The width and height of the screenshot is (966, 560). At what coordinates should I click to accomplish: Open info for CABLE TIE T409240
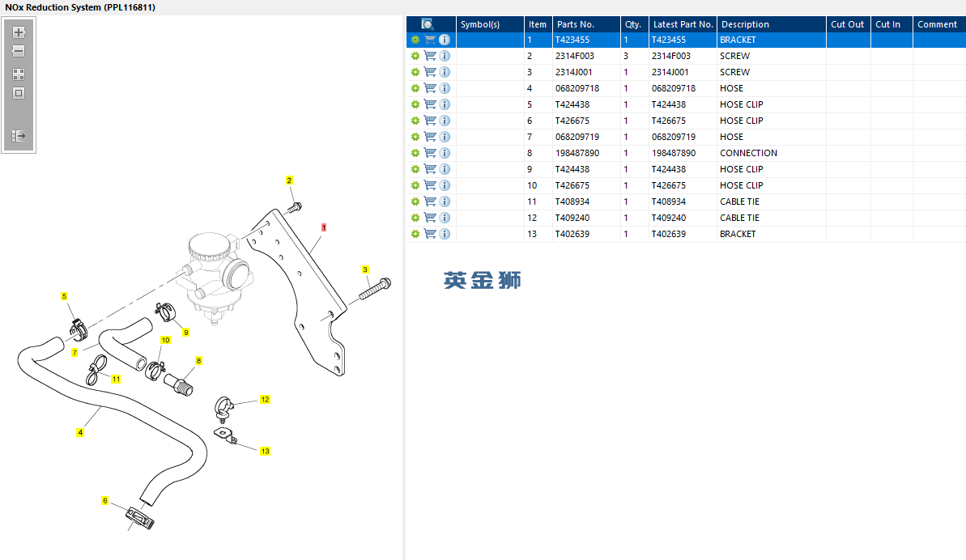(445, 218)
